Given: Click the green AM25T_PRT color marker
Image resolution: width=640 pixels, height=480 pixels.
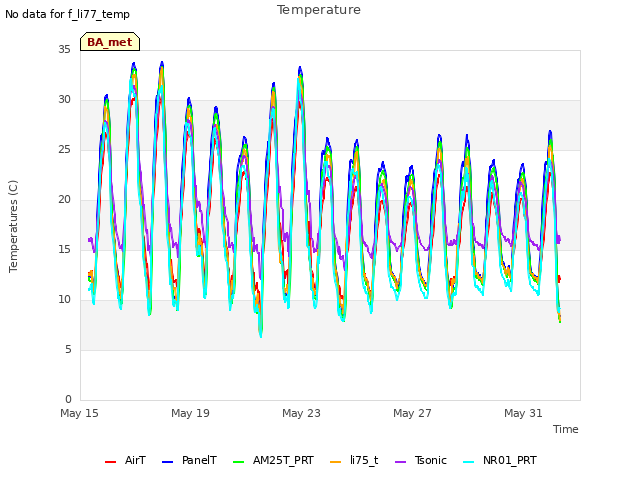Looking at the screenshot, I should tap(239, 462).
